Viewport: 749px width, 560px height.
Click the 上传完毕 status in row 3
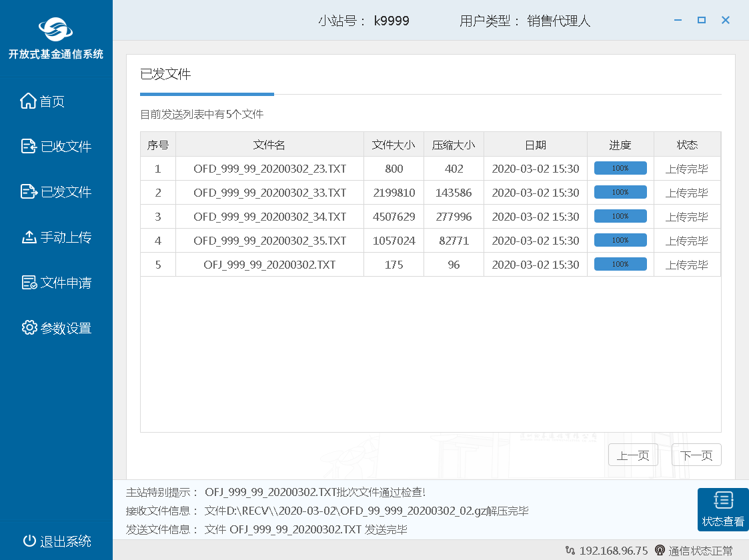click(687, 217)
